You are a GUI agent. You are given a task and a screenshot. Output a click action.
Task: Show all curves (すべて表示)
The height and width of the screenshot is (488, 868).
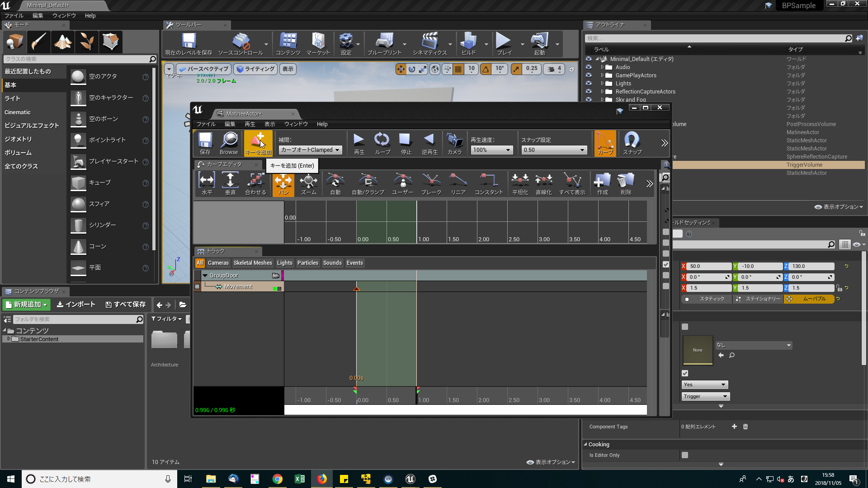tap(572, 183)
